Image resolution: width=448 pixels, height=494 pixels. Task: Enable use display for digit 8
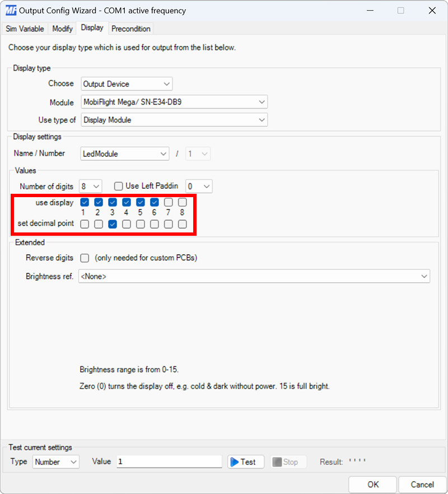coord(183,202)
